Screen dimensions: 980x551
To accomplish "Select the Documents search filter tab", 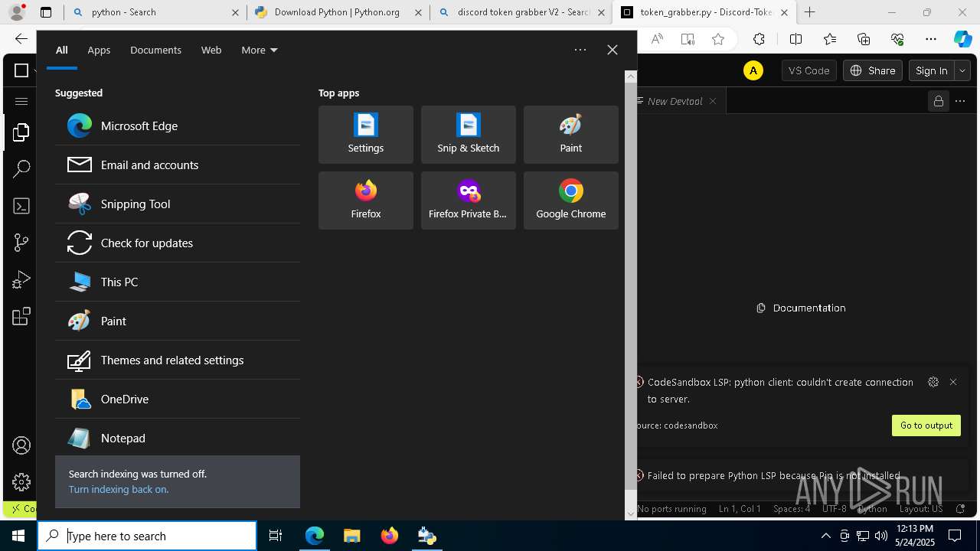I will point(155,50).
